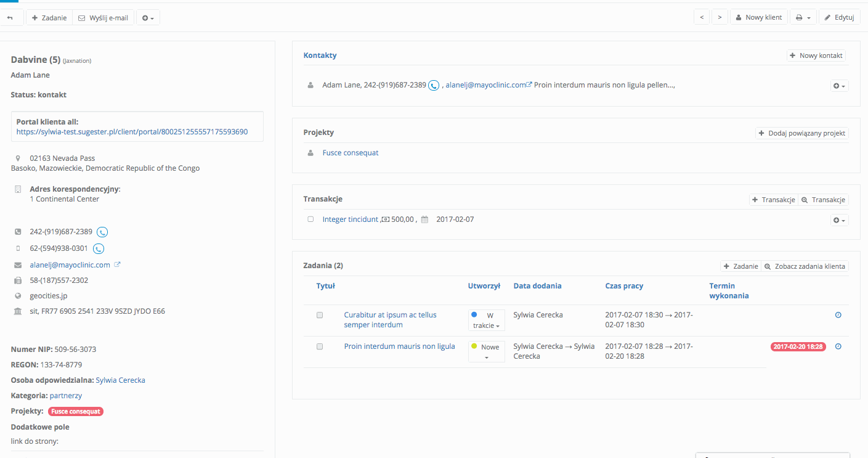Sort tasks by the Data dodania column
The height and width of the screenshot is (458, 868).
[x=537, y=286]
